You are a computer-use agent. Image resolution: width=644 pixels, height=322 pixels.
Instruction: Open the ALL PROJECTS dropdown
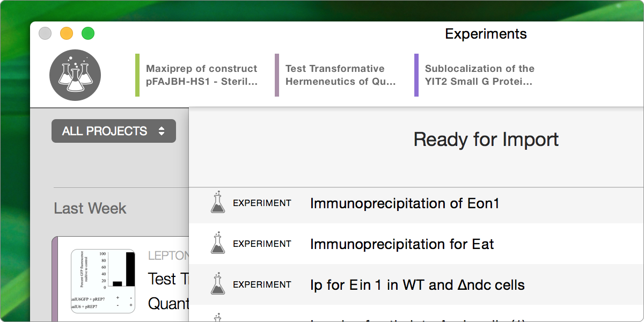coord(114,131)
